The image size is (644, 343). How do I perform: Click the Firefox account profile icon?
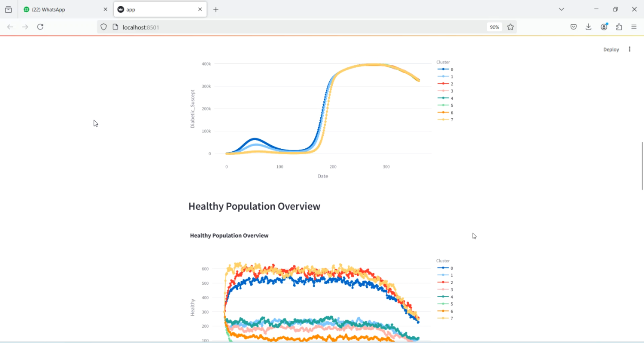(x=604, y=27)
